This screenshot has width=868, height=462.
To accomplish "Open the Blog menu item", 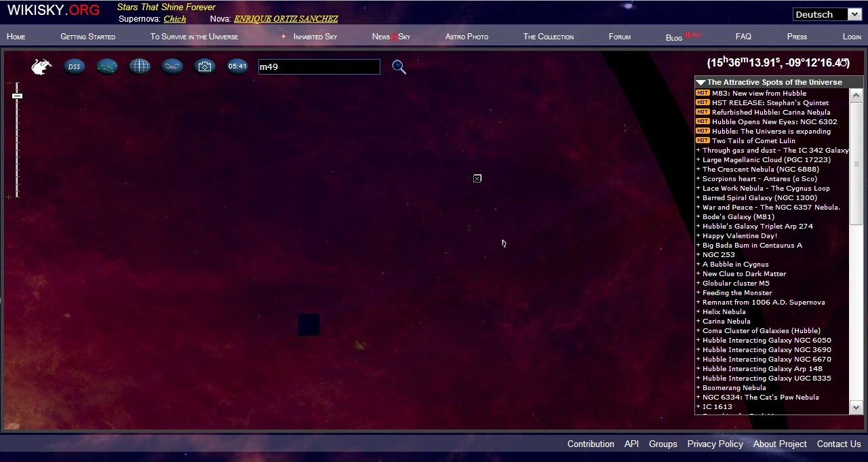I will pyautogui.click(x=674, y=37).
